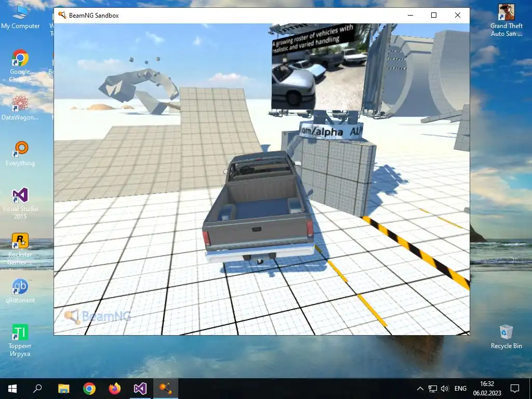532x399 pixels.
Task: Close the BeamNG Sandbox window
Action: pyautogui.click(x=458, y=15)
